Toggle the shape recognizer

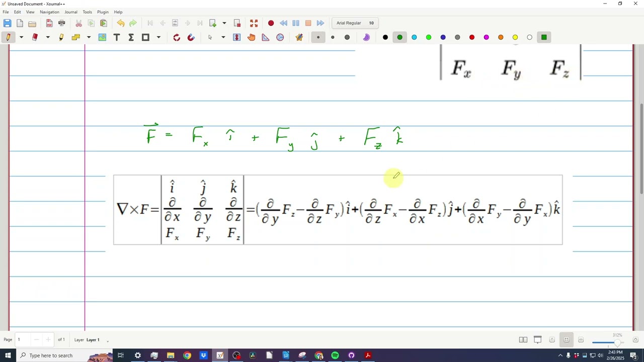click(x=177, y=37)
